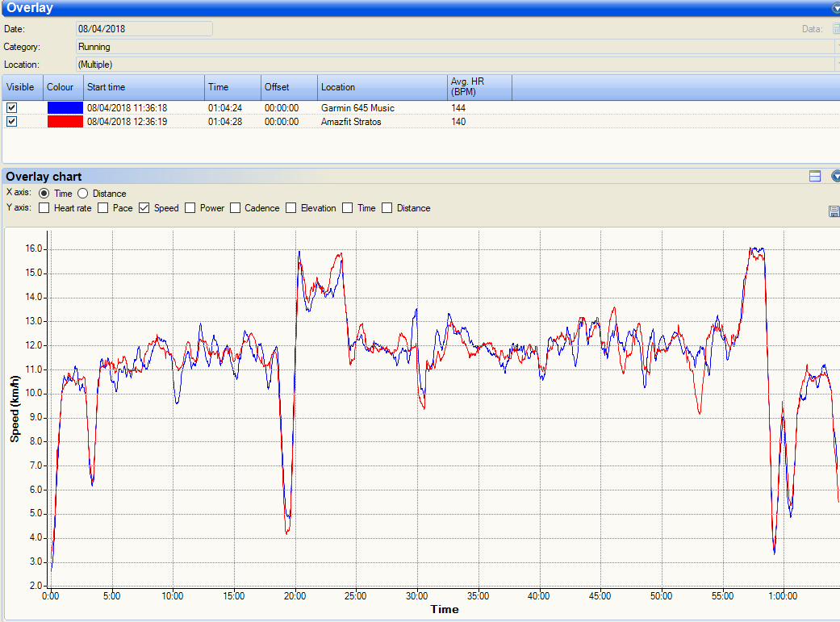Click the chart panel layout icon

pyautogui.click(x=815, y=176)
